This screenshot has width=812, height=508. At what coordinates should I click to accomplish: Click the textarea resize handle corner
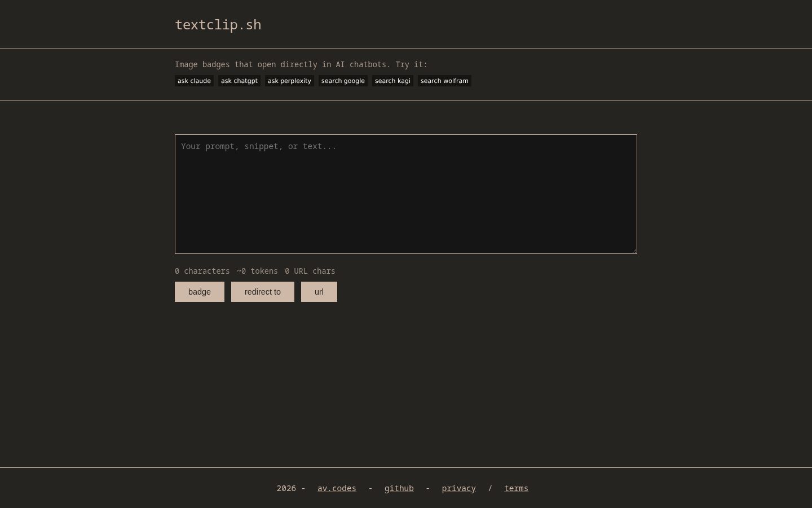pos(634,251)
